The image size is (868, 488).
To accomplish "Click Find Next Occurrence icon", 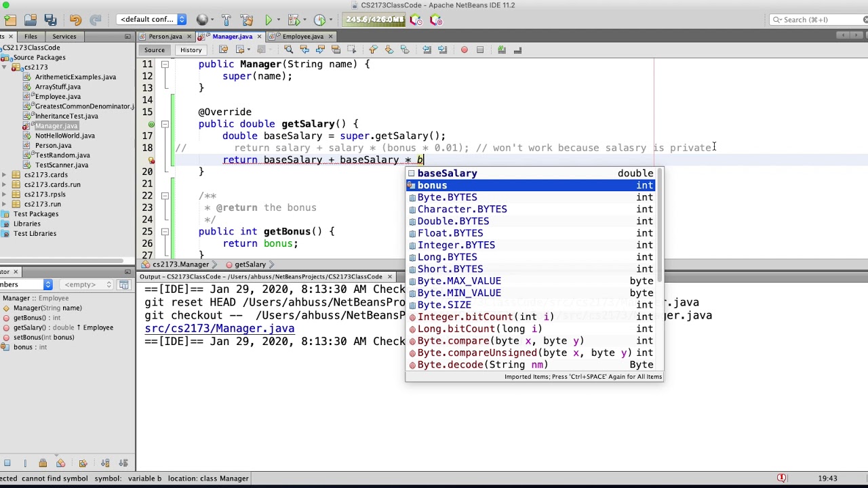I will pyautogui.click(x=319, y=49).
